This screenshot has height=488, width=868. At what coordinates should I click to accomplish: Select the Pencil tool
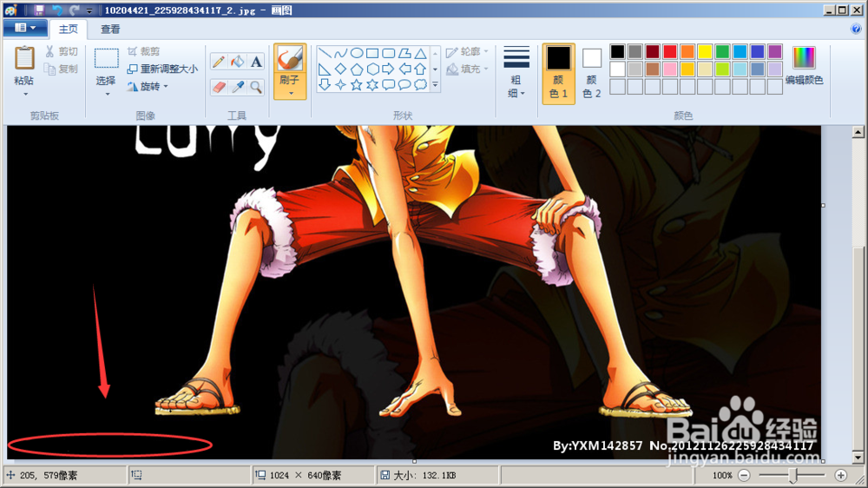point(219,62)
